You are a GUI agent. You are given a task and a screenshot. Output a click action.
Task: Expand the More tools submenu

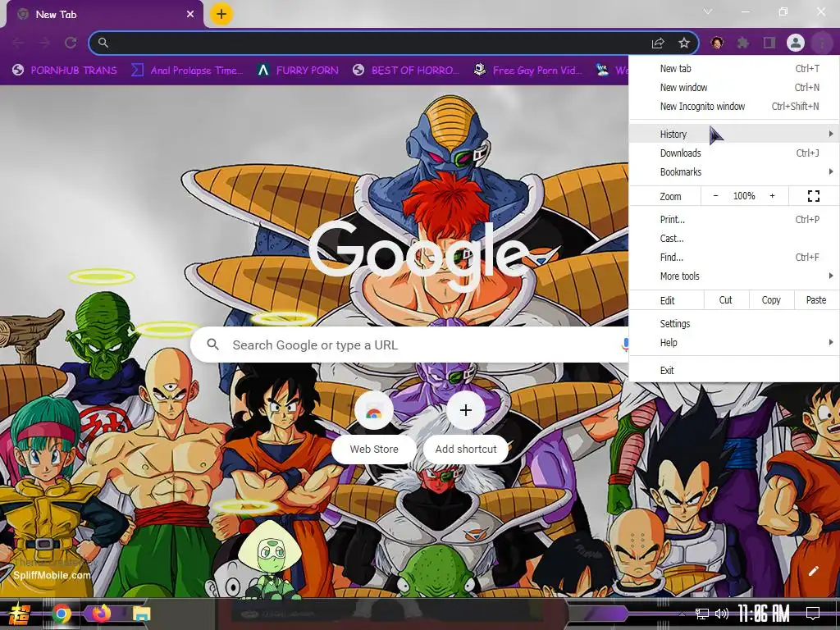pyautogui.click(x=734, y=276)
